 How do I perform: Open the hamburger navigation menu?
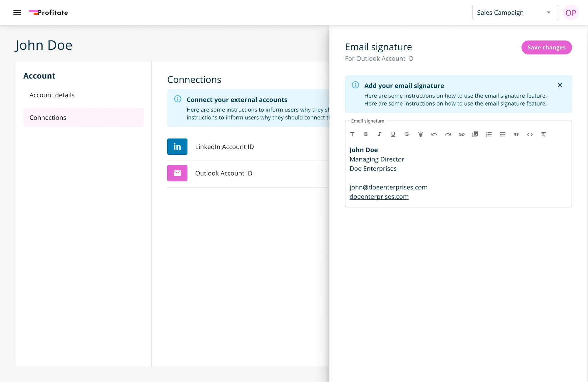pos(17,13)
